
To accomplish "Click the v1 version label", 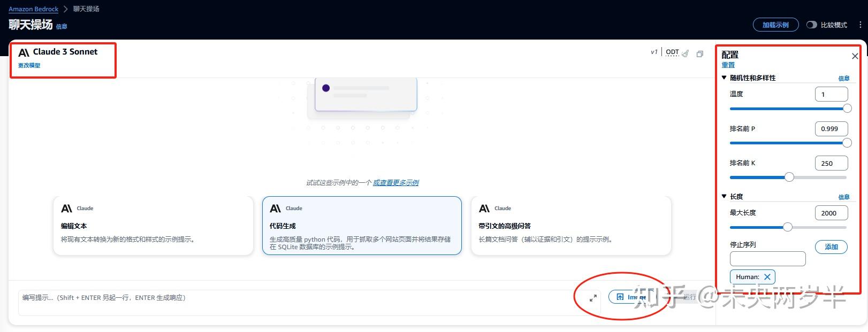I will [654, 52].
